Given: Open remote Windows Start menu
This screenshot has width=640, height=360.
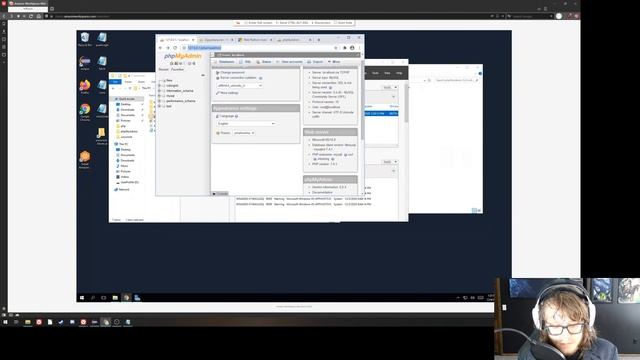Looking at the screenshot, I should coord(82,298).
